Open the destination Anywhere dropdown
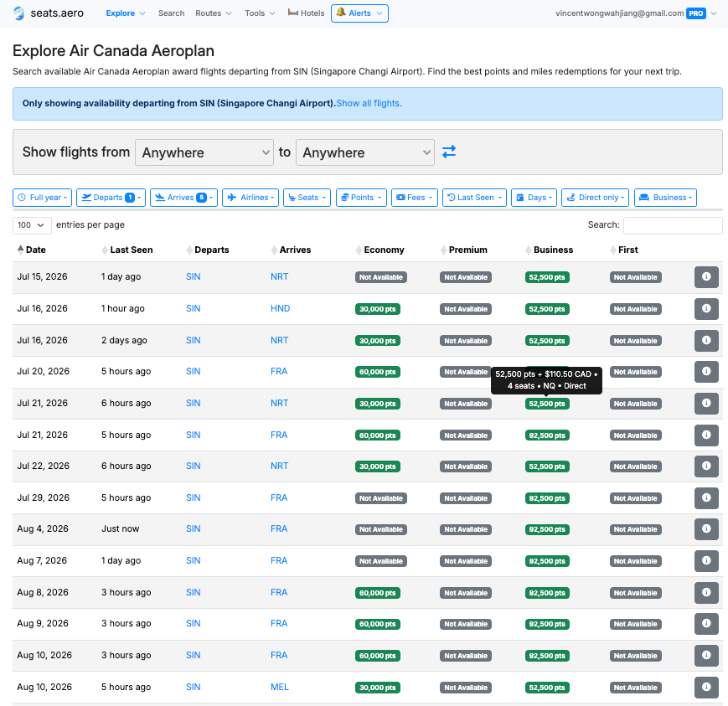Image resolution: width=728 pixels, height=706 pixels. (365, 152)
